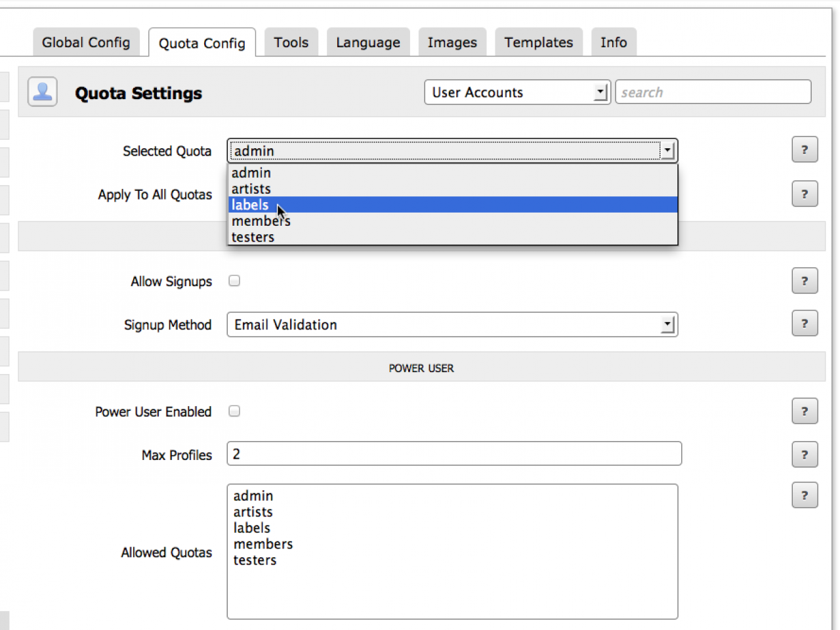Toggle the Power User Enabled checkbox
The height and width of the screenshot is (630, 840).
coord(234,411)
